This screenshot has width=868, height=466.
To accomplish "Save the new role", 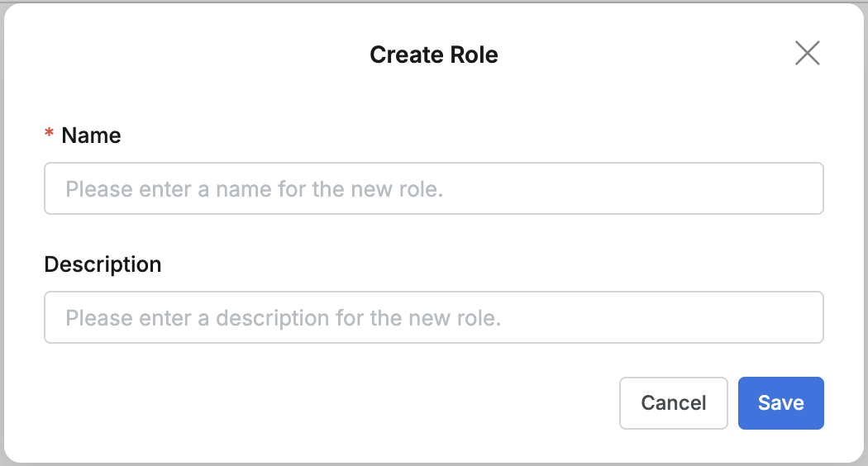I will pyautogui.click(x=780, y=403).
